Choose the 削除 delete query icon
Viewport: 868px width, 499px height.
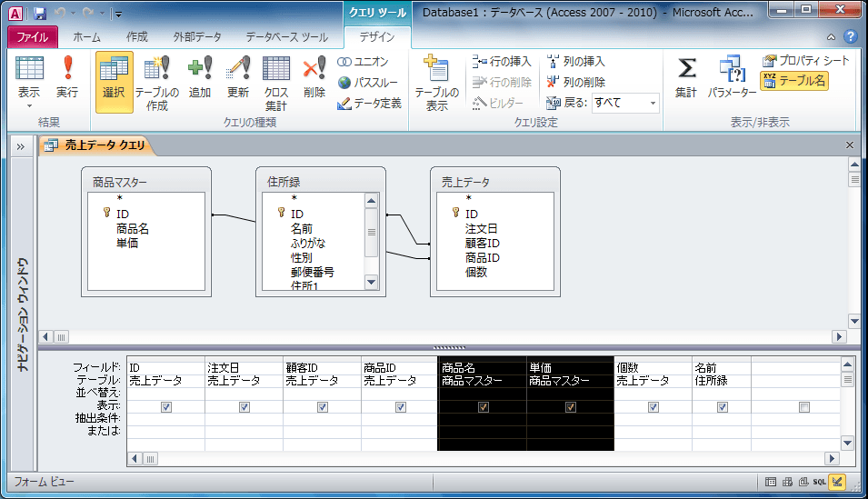tap(314, 77)
